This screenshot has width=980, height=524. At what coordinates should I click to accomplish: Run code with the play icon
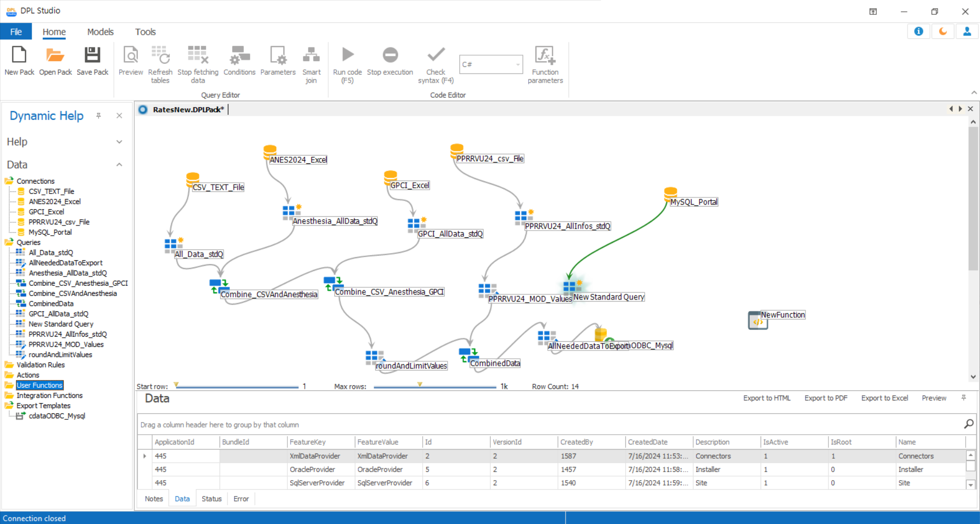[348, 55]
